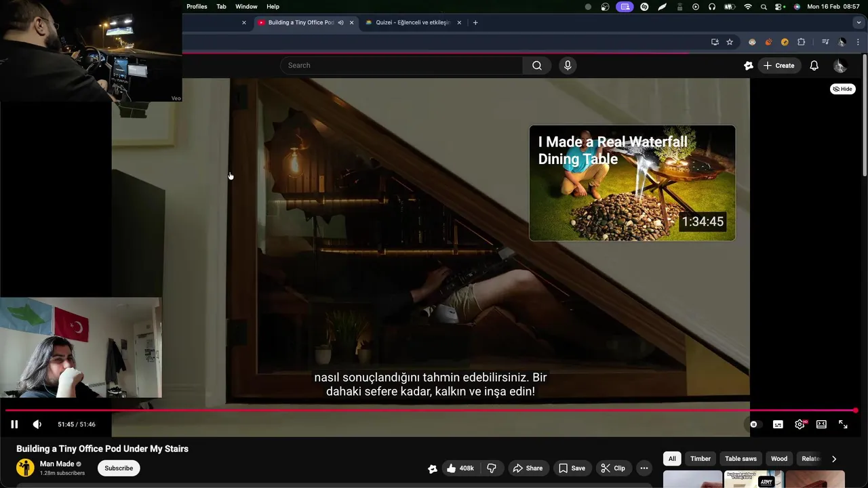
Task: Open the Window menu
Action: click(246, 7)
